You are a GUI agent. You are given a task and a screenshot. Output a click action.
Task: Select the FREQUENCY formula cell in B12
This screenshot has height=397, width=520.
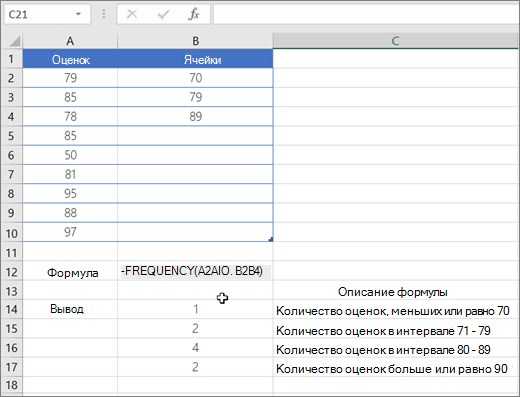pos(195,272)
